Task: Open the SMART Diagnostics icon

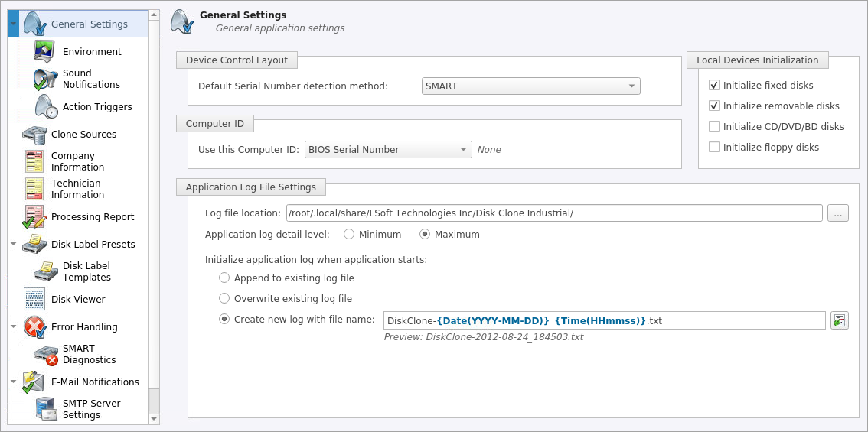Action: click(x=45, y=355)
